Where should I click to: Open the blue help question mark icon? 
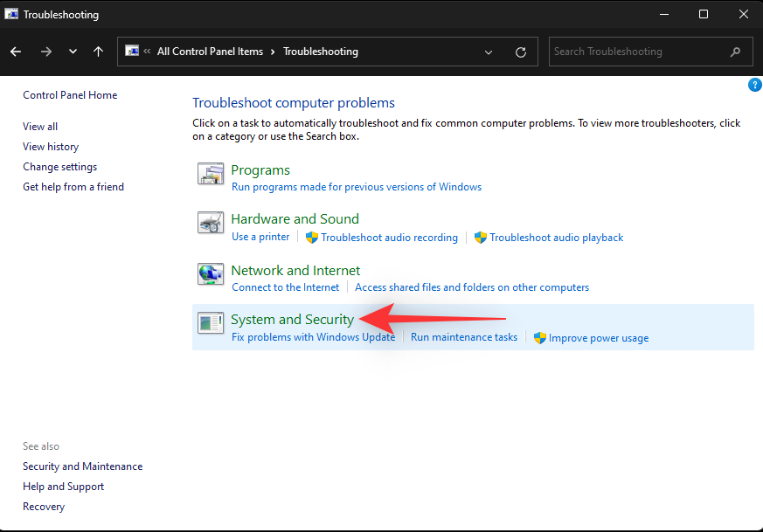click(x=755, y=85)
